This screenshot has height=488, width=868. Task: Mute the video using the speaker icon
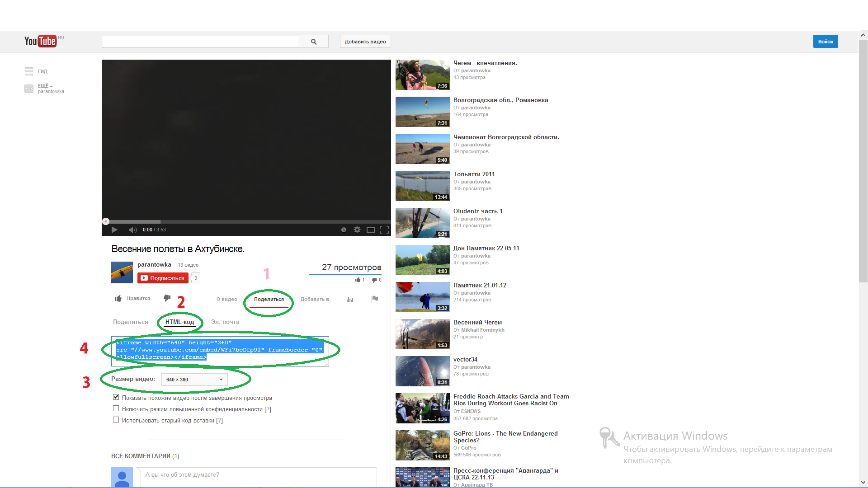[x=132, y=230]
